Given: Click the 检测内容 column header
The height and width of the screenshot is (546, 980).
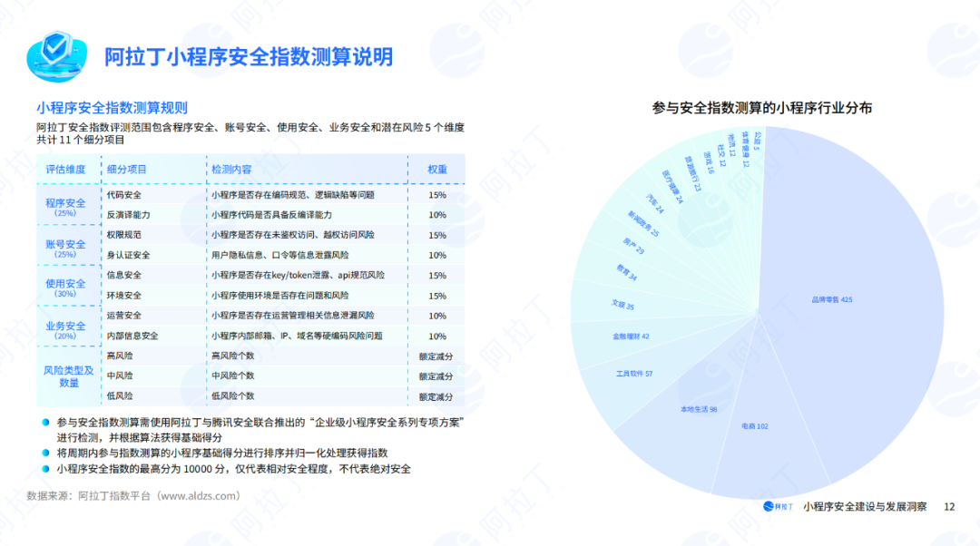Looking at the screenshot, I should [231, 170].
